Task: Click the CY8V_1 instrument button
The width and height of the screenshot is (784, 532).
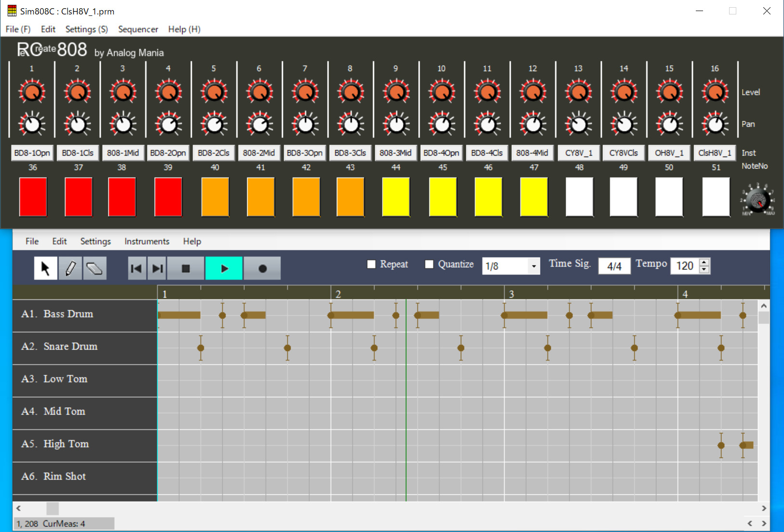Action: 579,153
